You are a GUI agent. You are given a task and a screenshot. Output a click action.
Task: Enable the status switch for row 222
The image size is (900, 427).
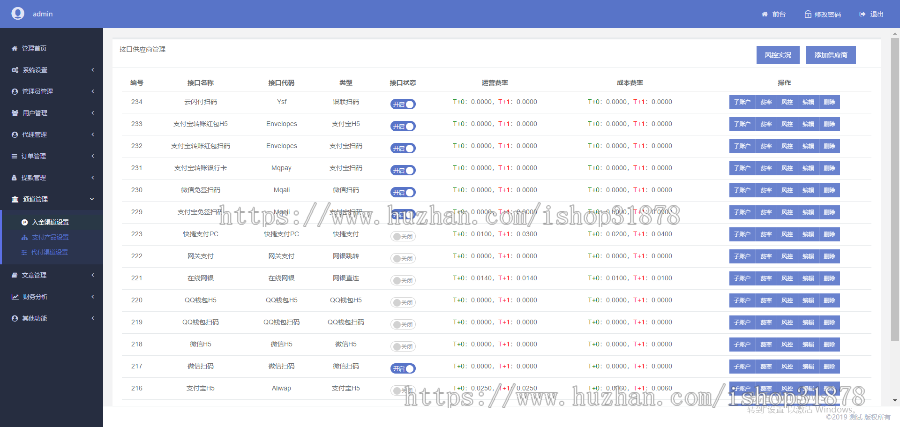403,258
